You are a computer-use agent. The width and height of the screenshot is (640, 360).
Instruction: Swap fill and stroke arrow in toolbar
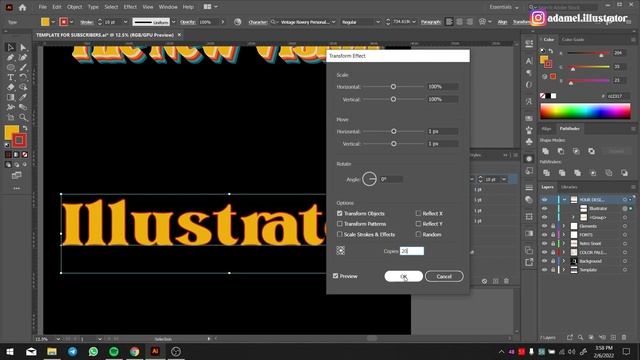point(25,128)
